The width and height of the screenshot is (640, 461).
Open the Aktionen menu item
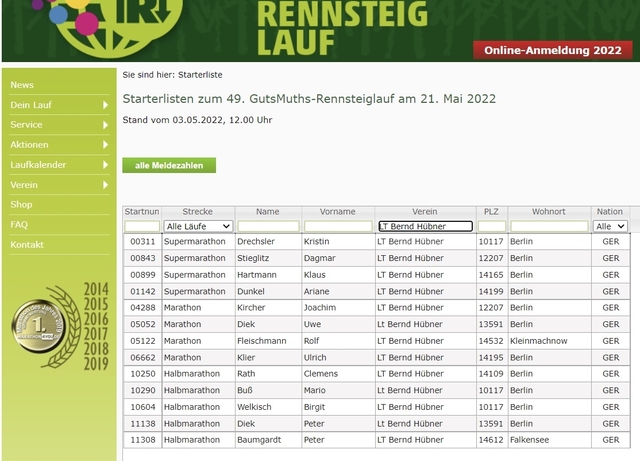coord(29,145)
